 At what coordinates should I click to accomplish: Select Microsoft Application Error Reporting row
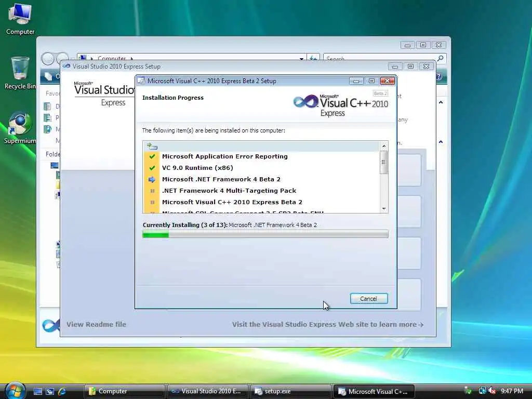coord(262,156)
